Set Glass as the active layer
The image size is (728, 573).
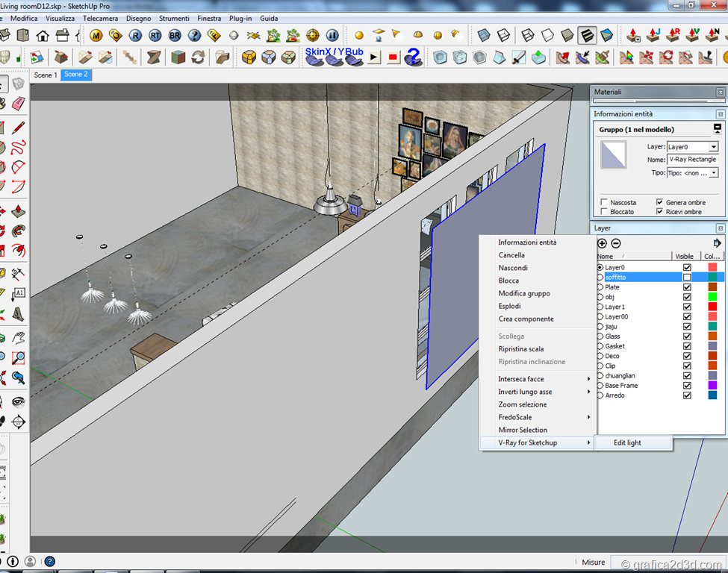tap(600, 336)
